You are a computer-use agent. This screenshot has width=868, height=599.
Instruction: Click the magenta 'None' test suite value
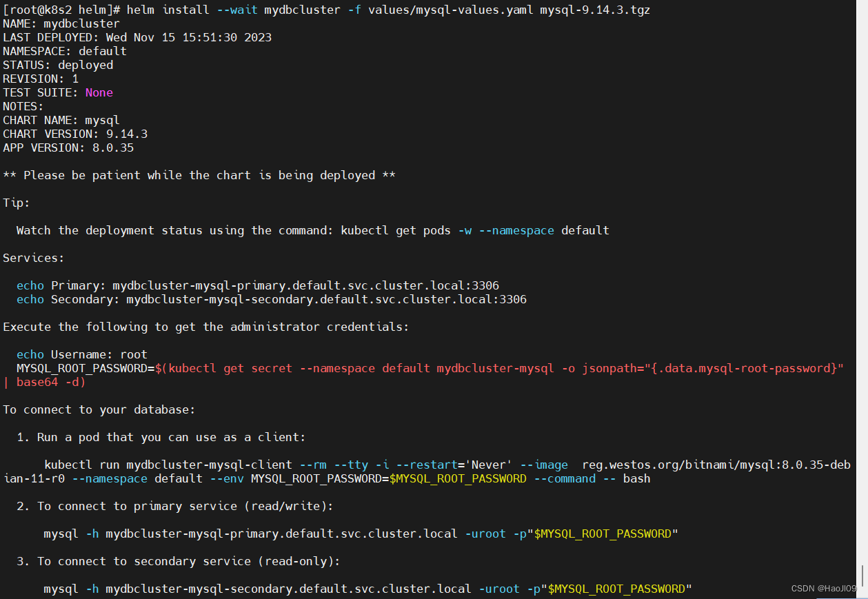coord(99,92)
